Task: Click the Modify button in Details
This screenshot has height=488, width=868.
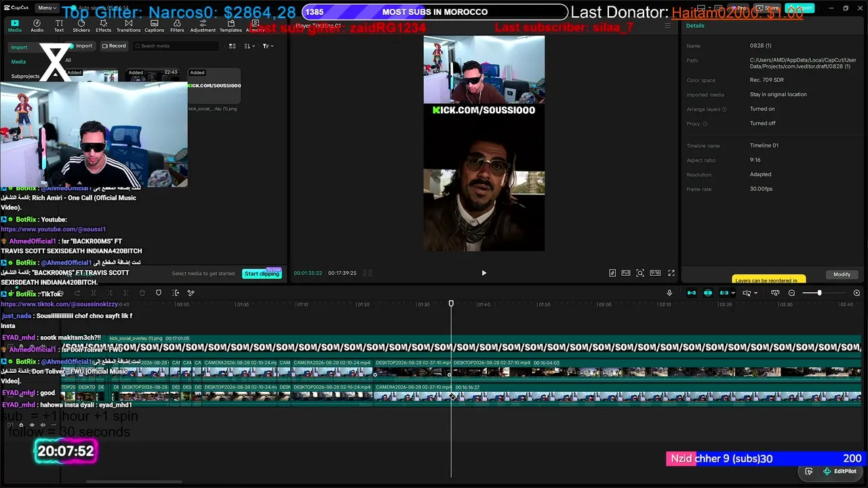Action: pyautogui.click(x=842, y=274)
